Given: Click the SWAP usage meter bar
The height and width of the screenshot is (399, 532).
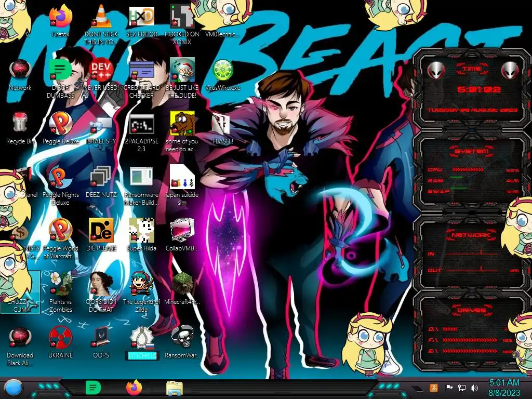Looking at the screenshot, I should 459,188.
